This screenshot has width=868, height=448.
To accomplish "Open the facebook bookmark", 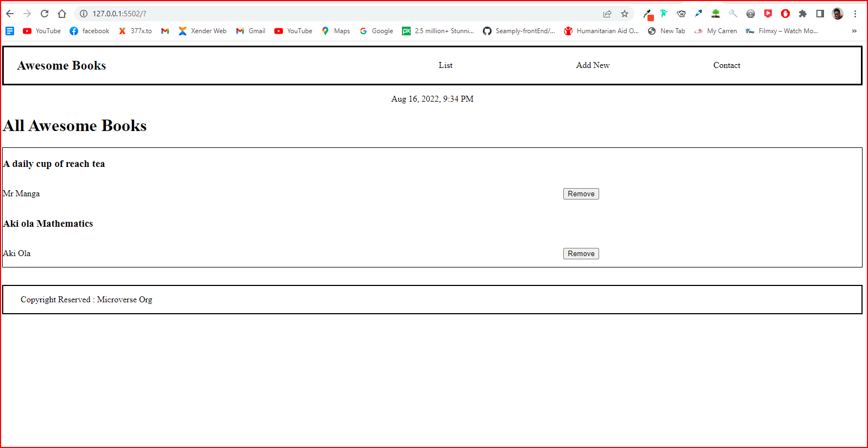I will point(90,31).
